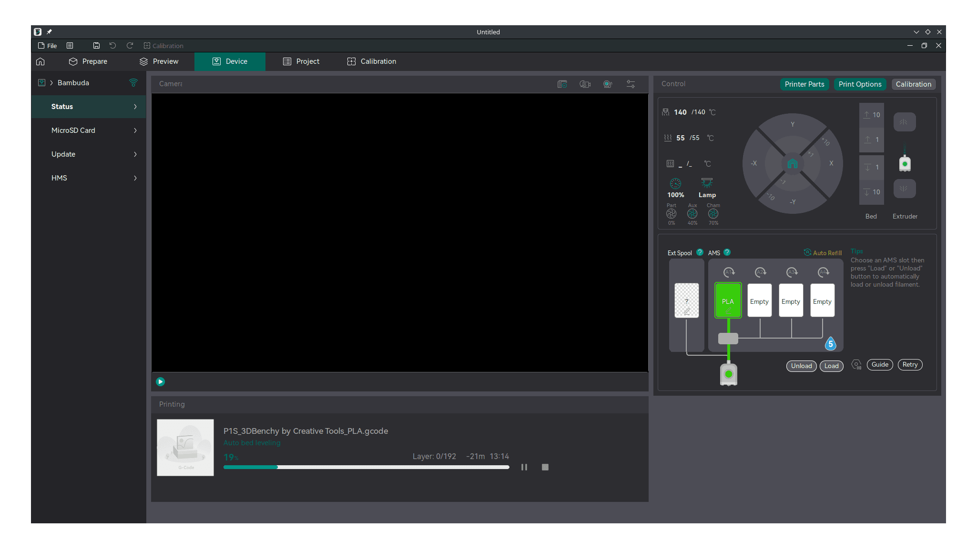Image resolution: width=977 pixels, height=560 pixels.
Task: Click the home axes button
Action: pyautogui.click(x=792, y=164)
